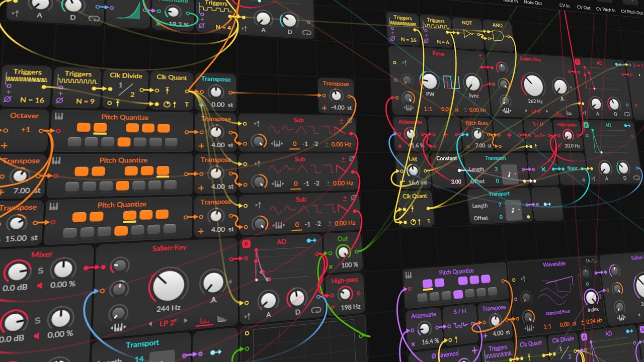Viewport: 644px width, 362px height.
Task: Click the AND gate symbol
Action: [x=499, y=35]
